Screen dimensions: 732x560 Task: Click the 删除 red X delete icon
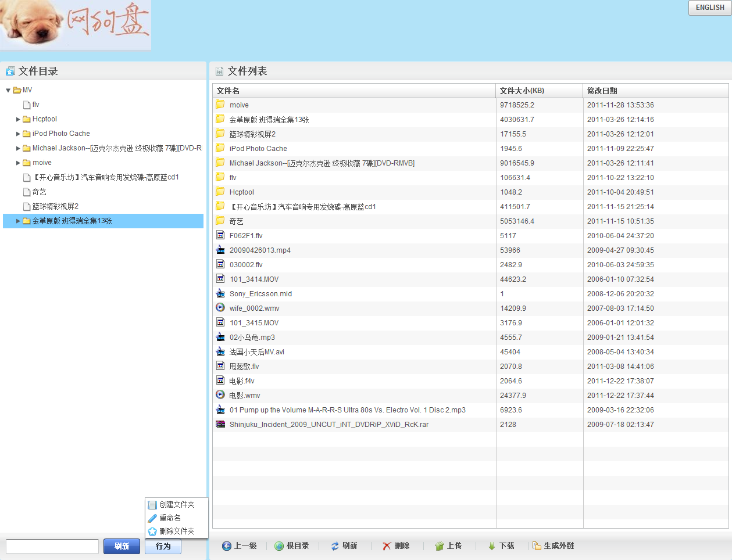(x=387, y=546)
